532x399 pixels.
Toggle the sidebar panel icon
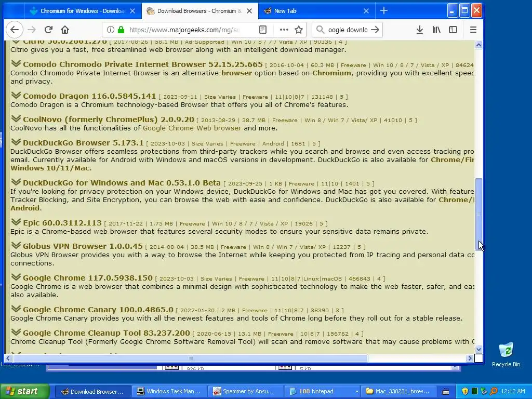pyautogui.click(x=453, y=30)
